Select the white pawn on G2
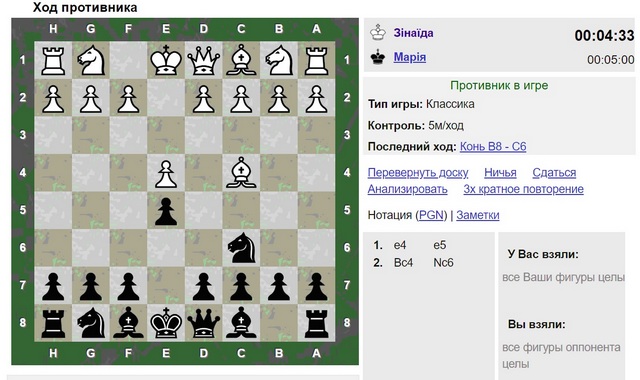The width and height of the screenshot is (640, 380). tap(91, 98)
